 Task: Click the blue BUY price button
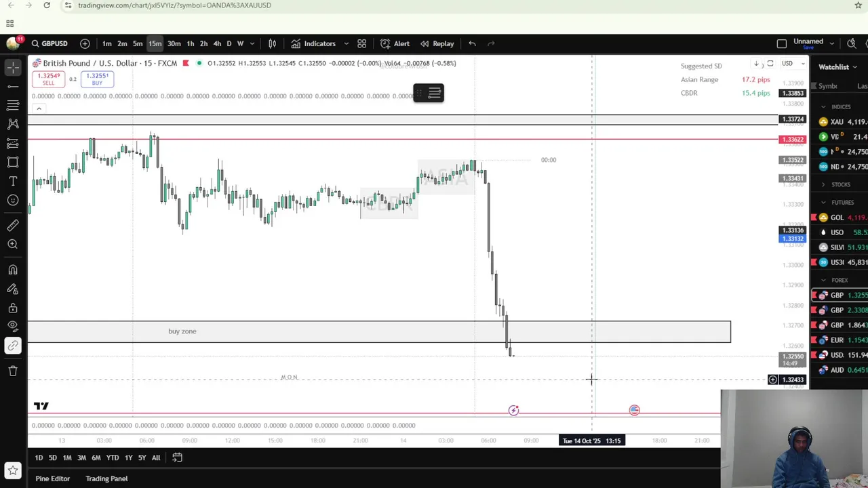(x=97, y=79)
